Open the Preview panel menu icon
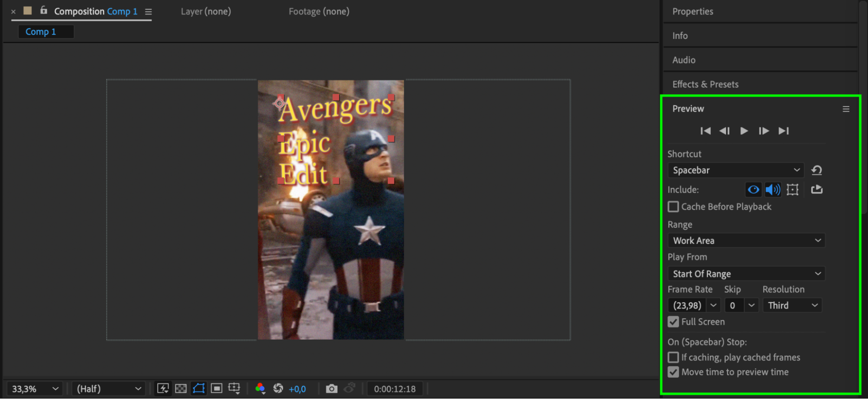The width and height of the screenshot is (868, 399). coord(846,109)
